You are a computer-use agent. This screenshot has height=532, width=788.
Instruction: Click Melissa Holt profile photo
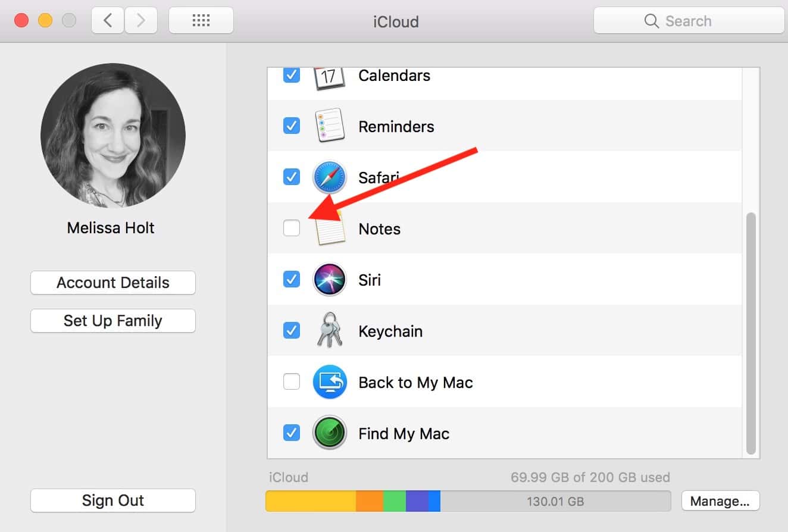coord(113,136)
